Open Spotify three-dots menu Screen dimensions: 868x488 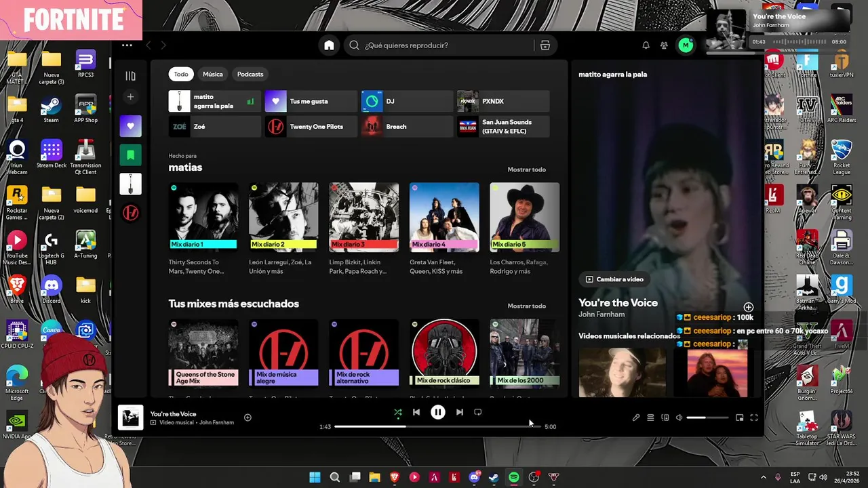coord(127,45)
